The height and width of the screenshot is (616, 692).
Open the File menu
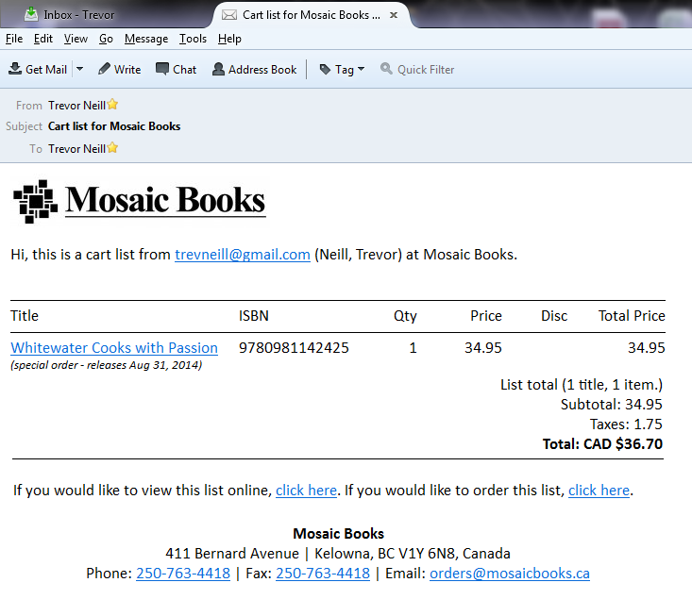(14, 39)
